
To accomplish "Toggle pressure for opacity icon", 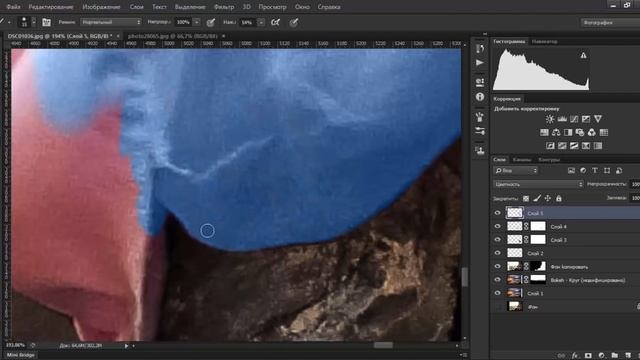I will click(211, 22).
